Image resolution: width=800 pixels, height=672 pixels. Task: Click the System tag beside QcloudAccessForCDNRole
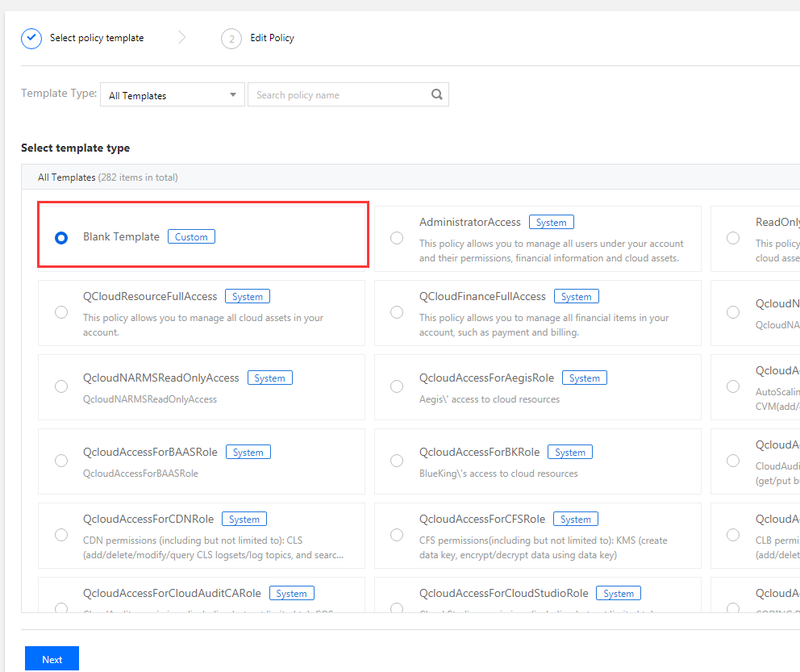[x=244, y=519]
